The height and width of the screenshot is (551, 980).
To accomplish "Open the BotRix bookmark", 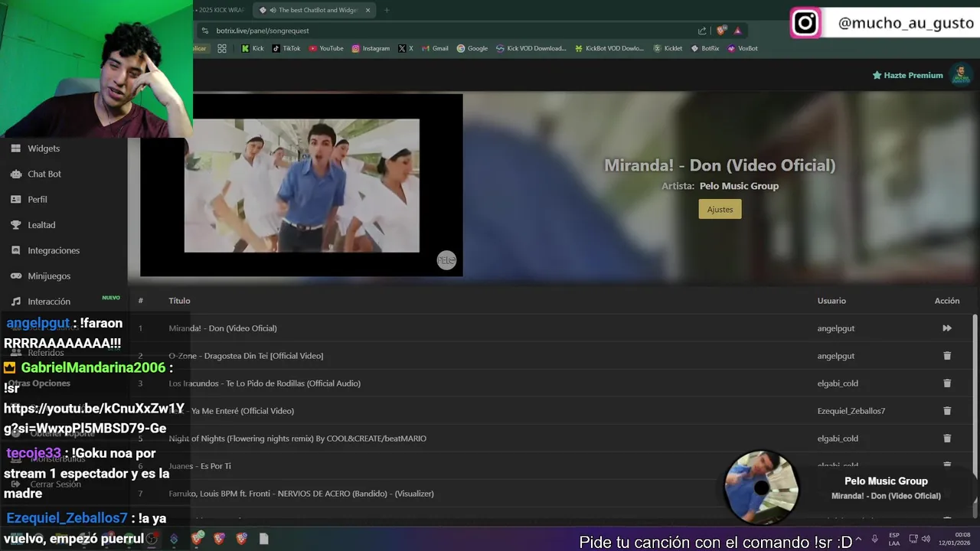I will click(705, 48).
